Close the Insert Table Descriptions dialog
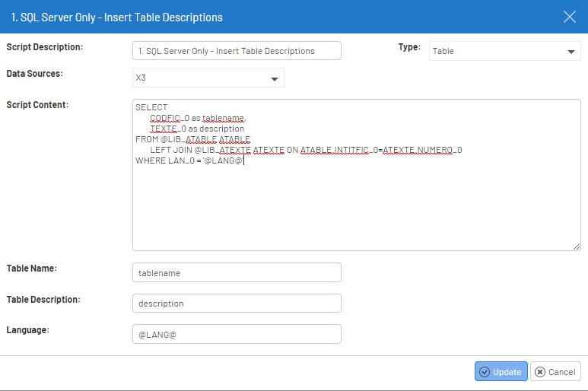 tap(569, 17)
